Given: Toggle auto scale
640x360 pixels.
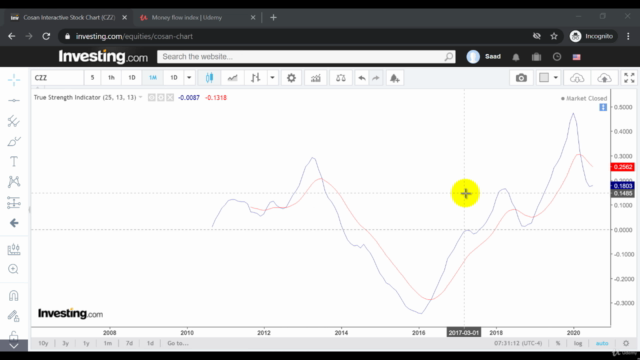Looking at the screenshot, I should 602,343.
